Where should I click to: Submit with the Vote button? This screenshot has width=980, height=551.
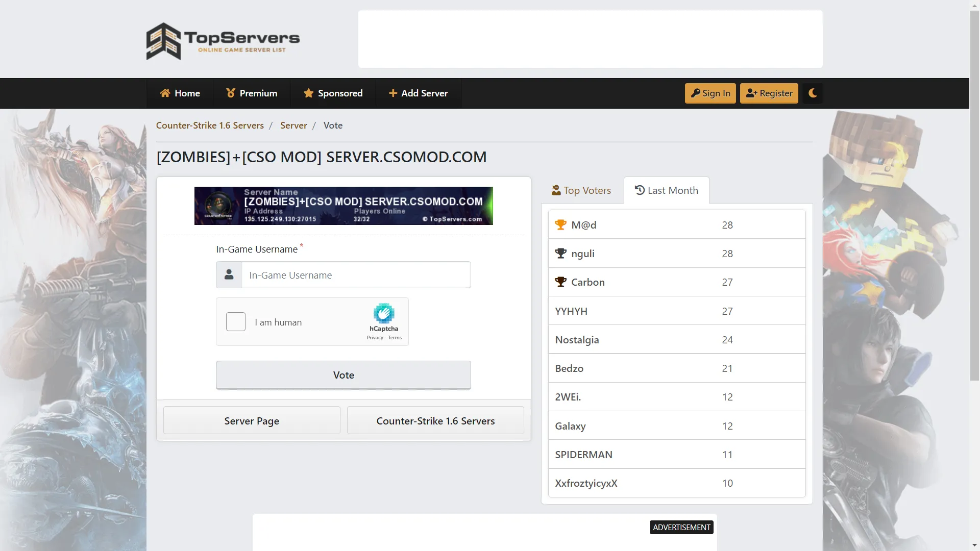344,375
